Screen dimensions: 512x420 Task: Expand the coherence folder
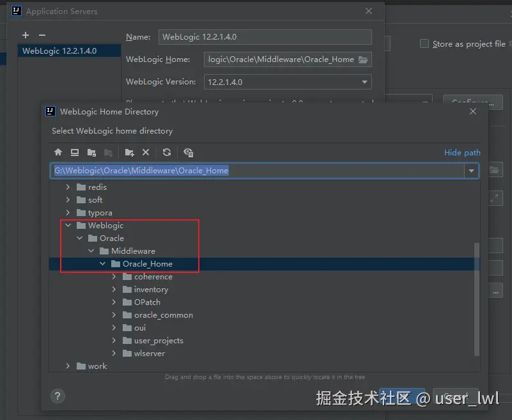[114, 276]
